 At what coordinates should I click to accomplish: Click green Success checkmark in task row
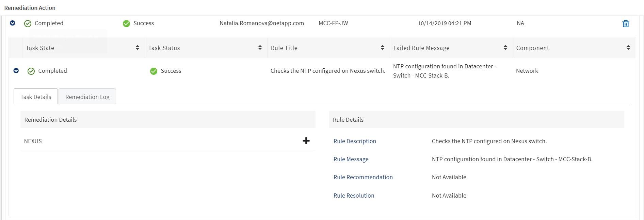(x=154, y=71)
